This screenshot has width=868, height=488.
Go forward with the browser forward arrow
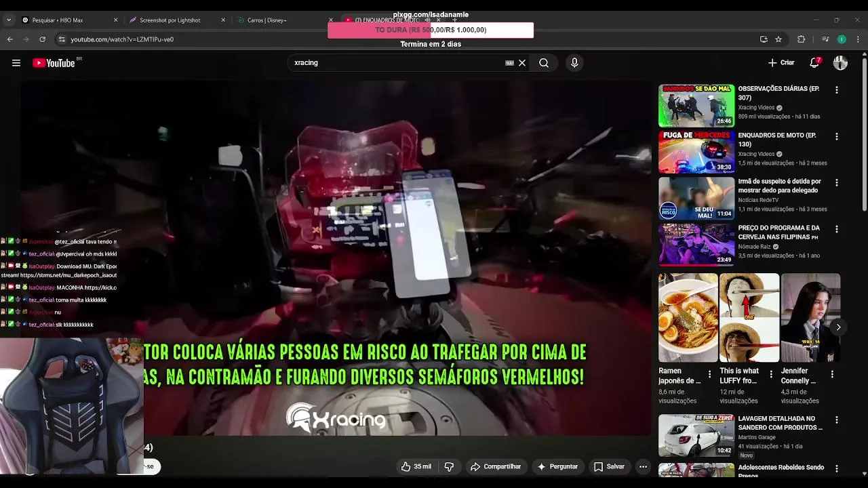(x=26, y=39)
